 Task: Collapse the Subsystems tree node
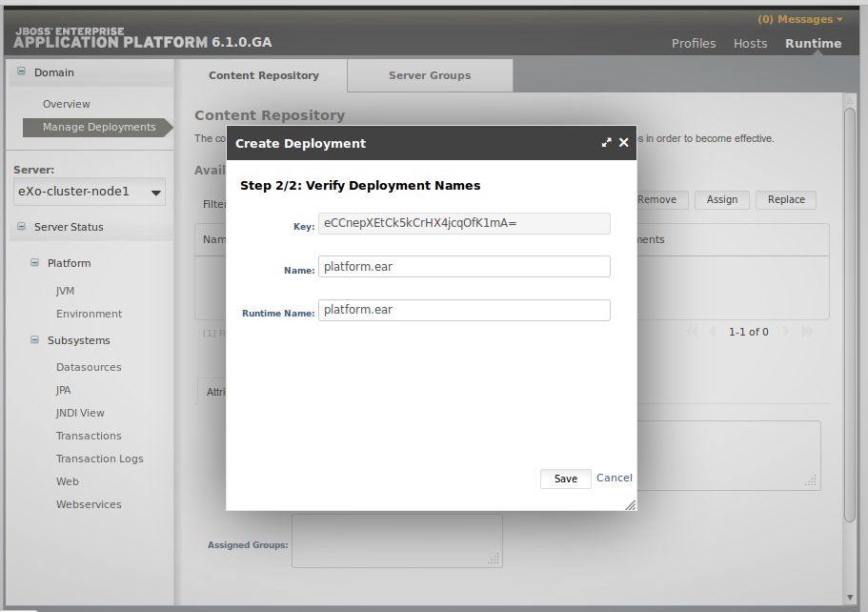(34, 339)
